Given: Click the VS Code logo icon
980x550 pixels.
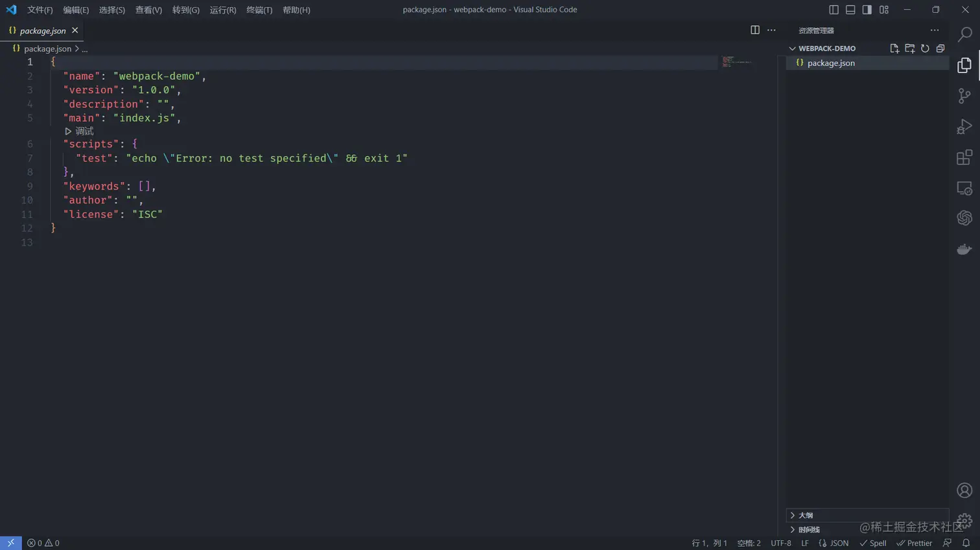Looking at the screenshot, I should click(11, 10).
